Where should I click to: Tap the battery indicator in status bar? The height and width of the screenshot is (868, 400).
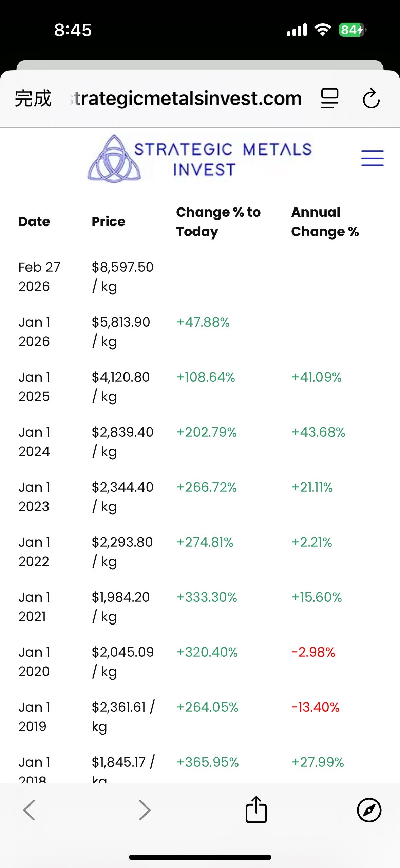pos(352,30)
